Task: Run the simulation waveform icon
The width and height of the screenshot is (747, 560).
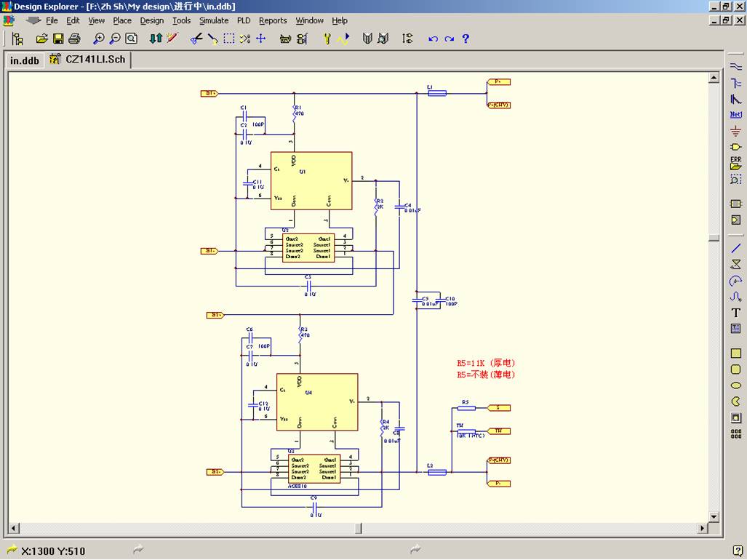Action: tap(343, 39)
